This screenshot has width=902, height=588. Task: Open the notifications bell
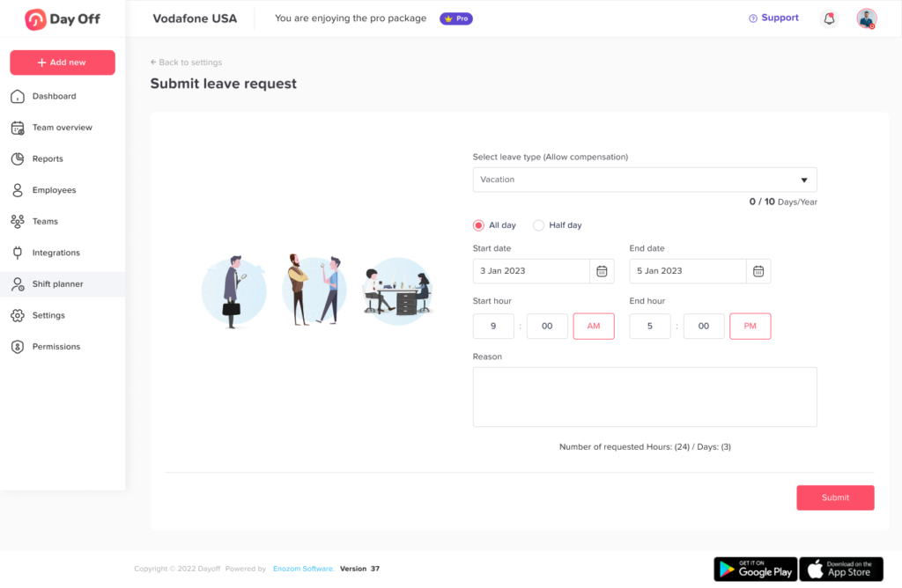[829, 18]
